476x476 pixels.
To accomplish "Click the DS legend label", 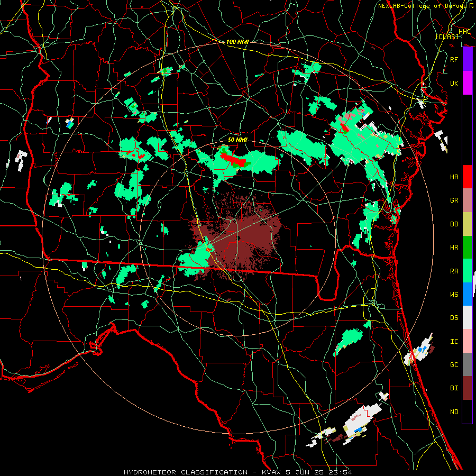I will (454, 318).
